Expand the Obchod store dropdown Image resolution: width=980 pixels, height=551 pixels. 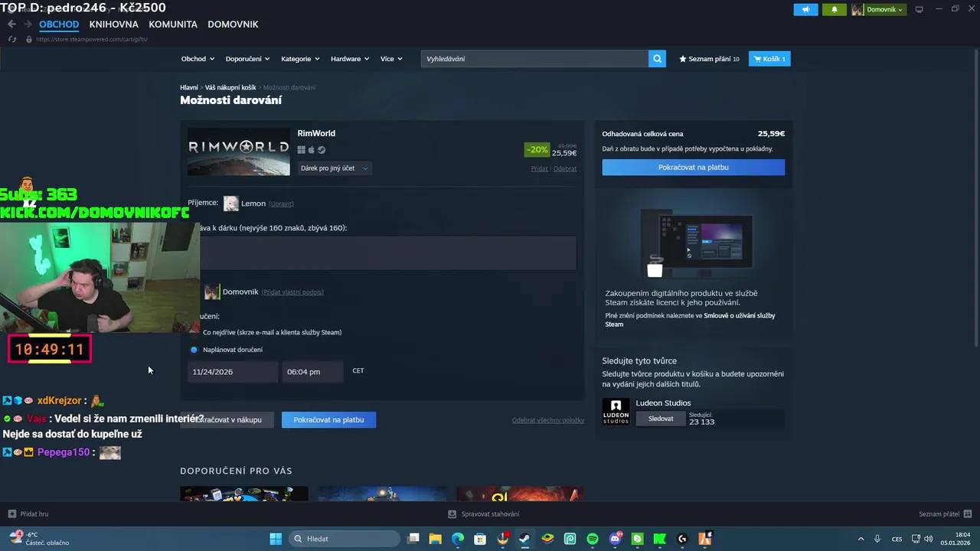tap(198, 59)
